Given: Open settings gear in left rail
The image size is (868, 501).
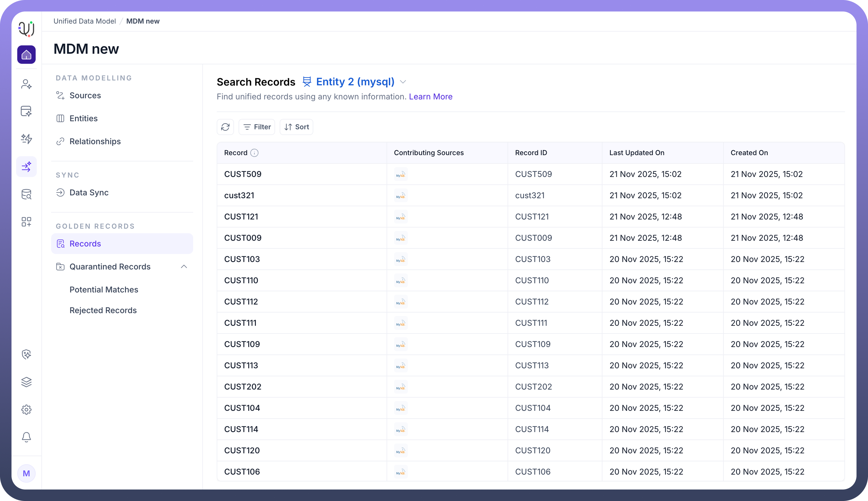Looking at the screenshot, I should [x=26, y=409].
